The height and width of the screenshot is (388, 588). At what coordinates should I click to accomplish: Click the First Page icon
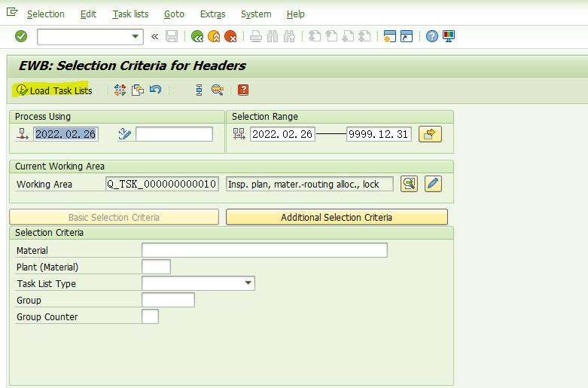(314, 36)
